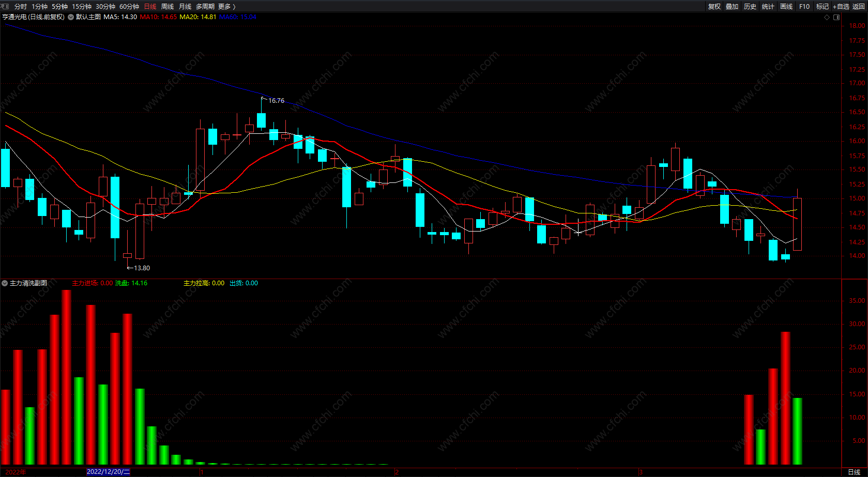
Task: Click the 返回 back button
Action: tap(859, 7)
